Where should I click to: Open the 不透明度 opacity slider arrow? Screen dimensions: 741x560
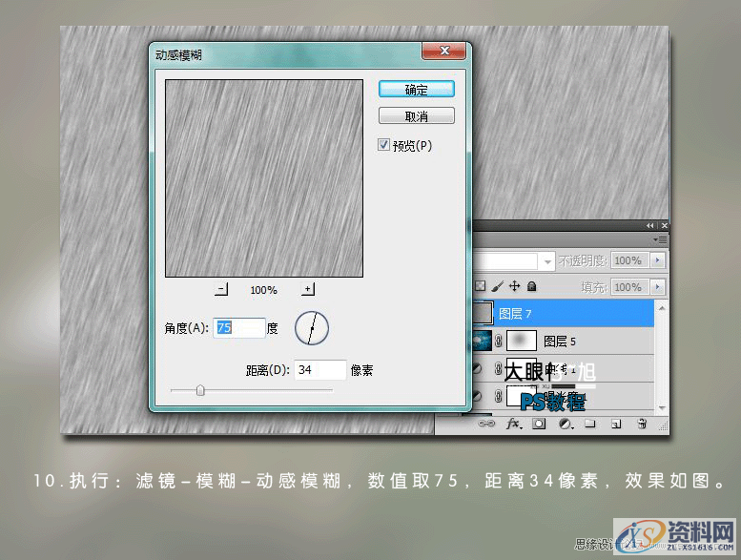coord(658,260)
